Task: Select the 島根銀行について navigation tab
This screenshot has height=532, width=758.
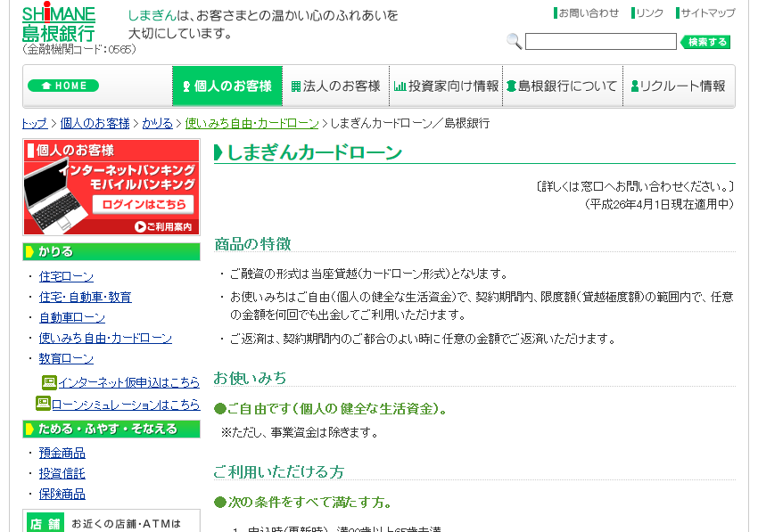Action: pos(562,86)
